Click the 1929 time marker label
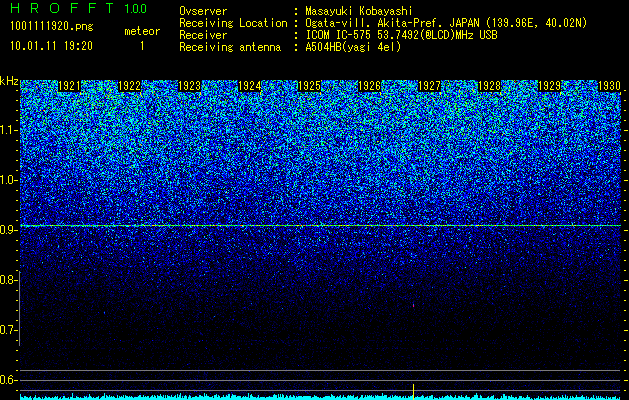Screen dimensions: 629x400 click(549, 86)
